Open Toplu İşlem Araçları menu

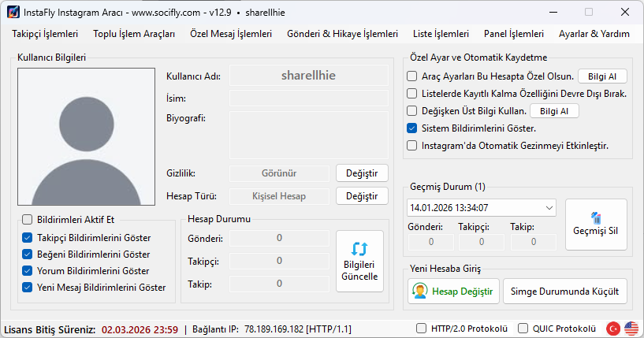point(134,34)
